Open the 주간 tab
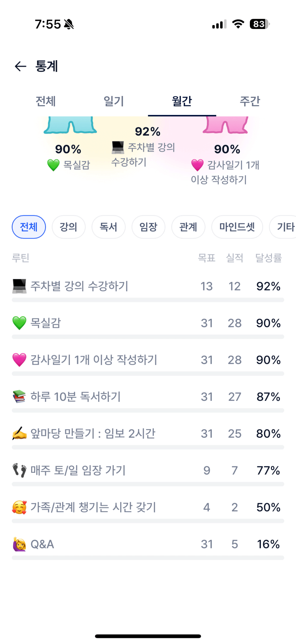 [250, 101]
